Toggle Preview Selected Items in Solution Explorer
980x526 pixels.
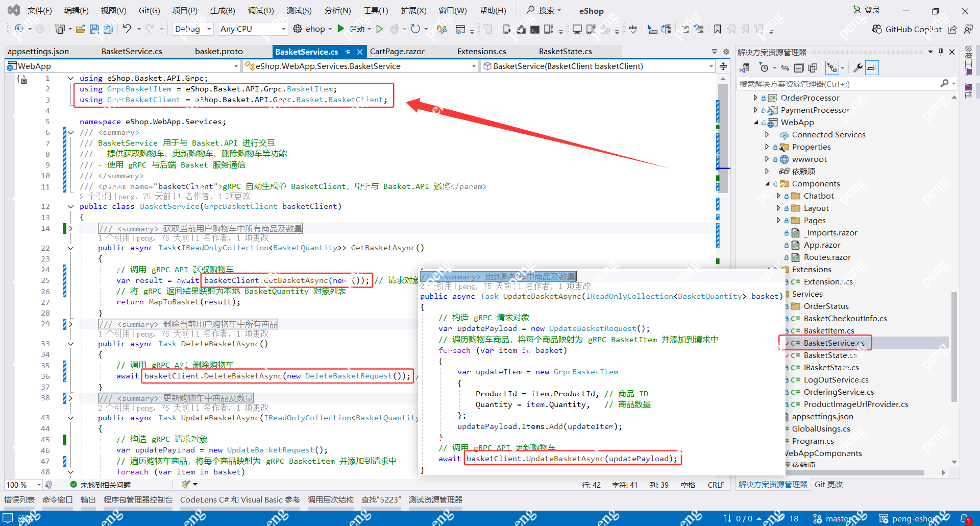point(872,67)
